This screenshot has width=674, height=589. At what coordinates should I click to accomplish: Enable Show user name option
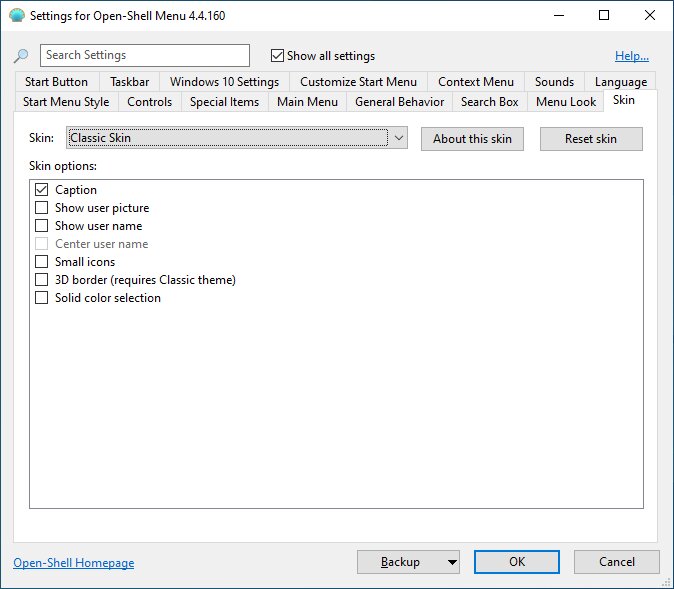click(x=42, y=226)
